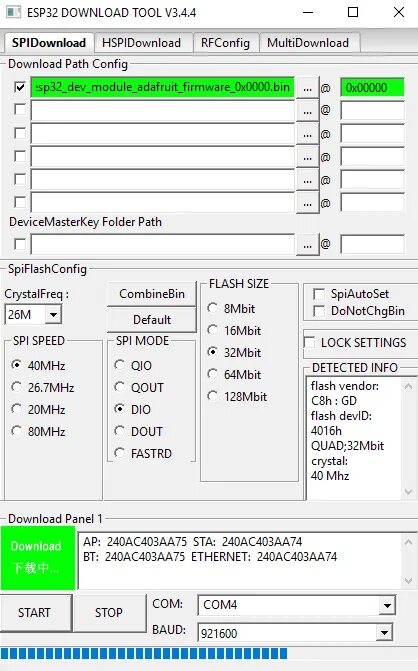Browse for the sixth row file
418x671 pixels.
(307, 204)
